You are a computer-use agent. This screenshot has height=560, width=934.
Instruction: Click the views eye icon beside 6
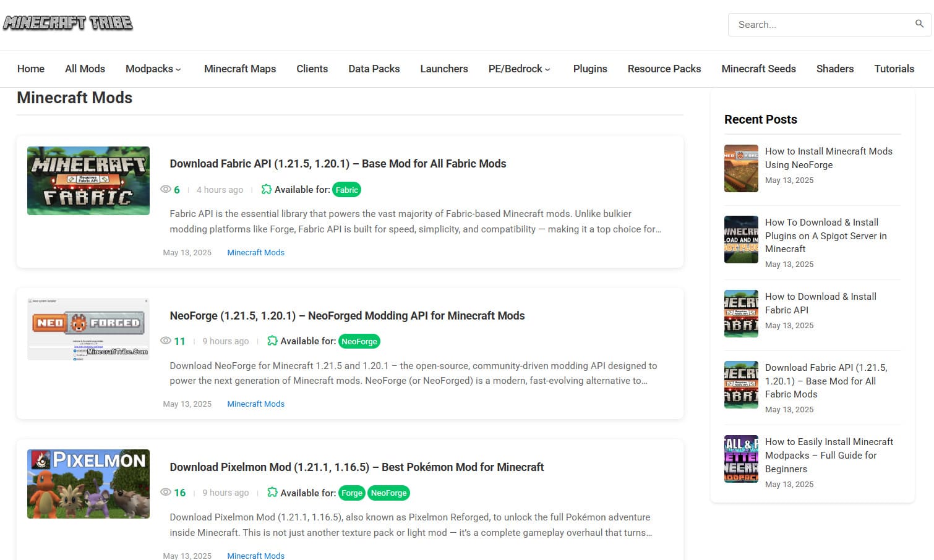click(165, 189)
